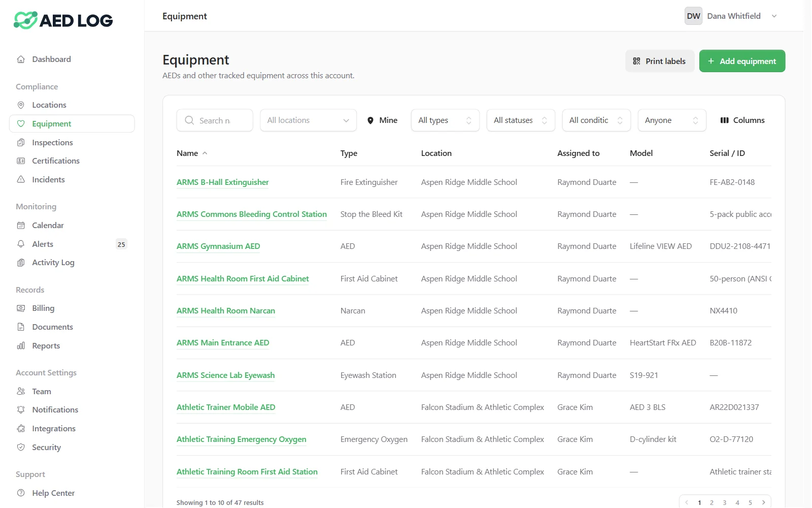
Task: Select the Equipment sidebar item
Action: [x=72, y=124]
